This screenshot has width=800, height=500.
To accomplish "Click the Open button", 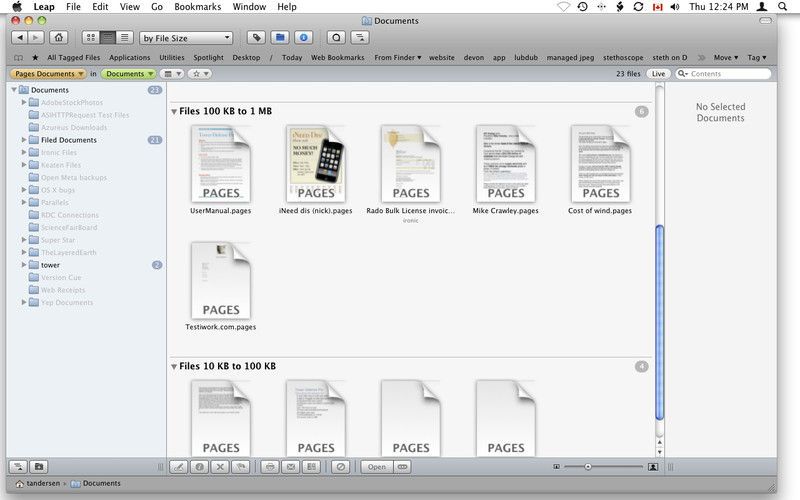I will click(377, 466).
